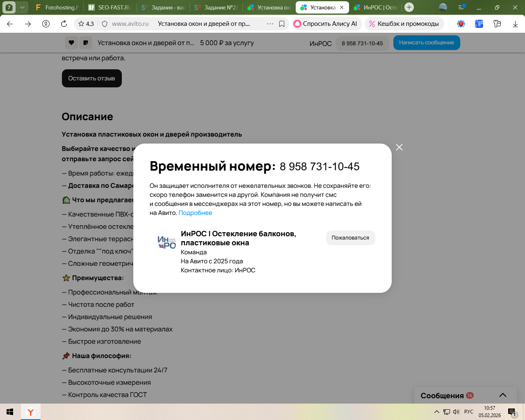
Task: Go back with browser back arrow
Action: point(10,24)
